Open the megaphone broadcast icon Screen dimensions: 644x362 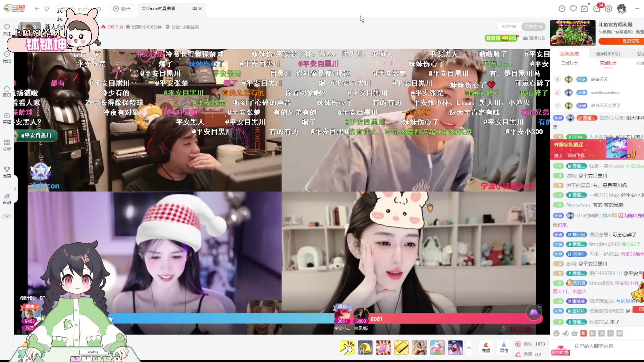tap(566, 333)
